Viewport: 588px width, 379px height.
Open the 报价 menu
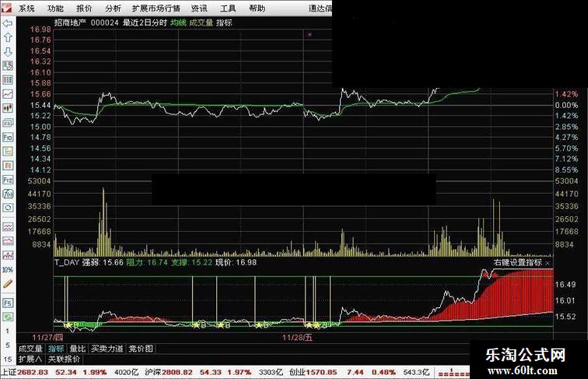coord(84,8)
